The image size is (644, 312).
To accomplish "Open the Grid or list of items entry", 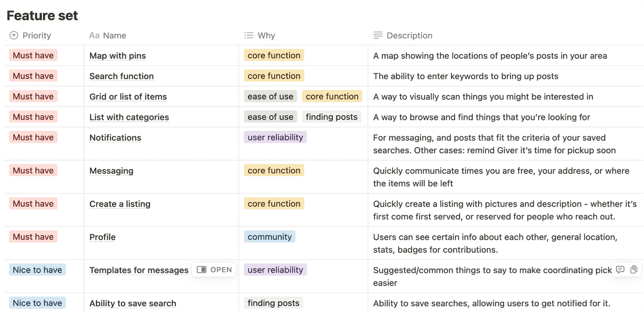I will [x=128, y=97].
